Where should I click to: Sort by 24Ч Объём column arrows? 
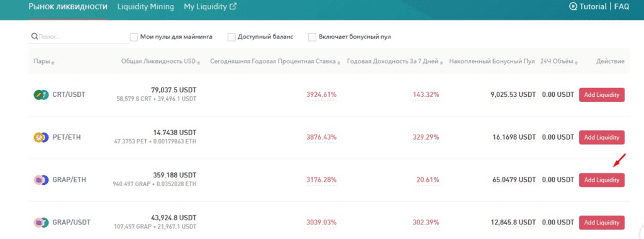(x=576, y=62)
